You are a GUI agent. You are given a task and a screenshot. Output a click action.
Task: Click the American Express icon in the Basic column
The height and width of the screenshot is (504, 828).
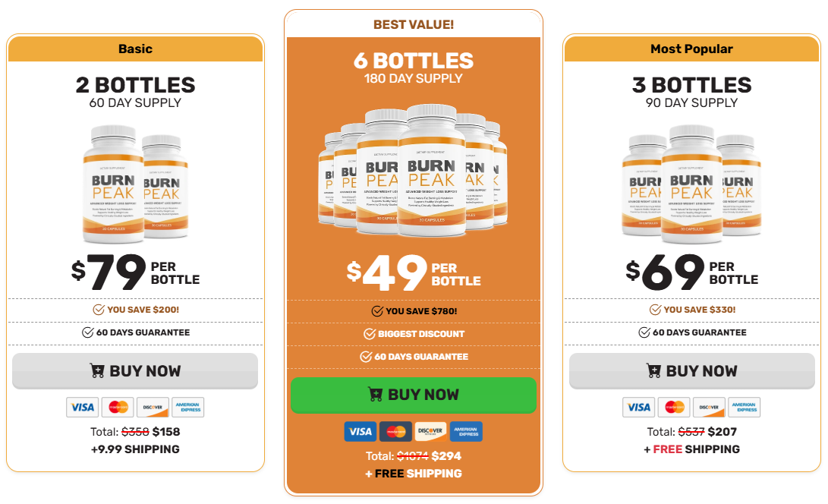(188, 407)
